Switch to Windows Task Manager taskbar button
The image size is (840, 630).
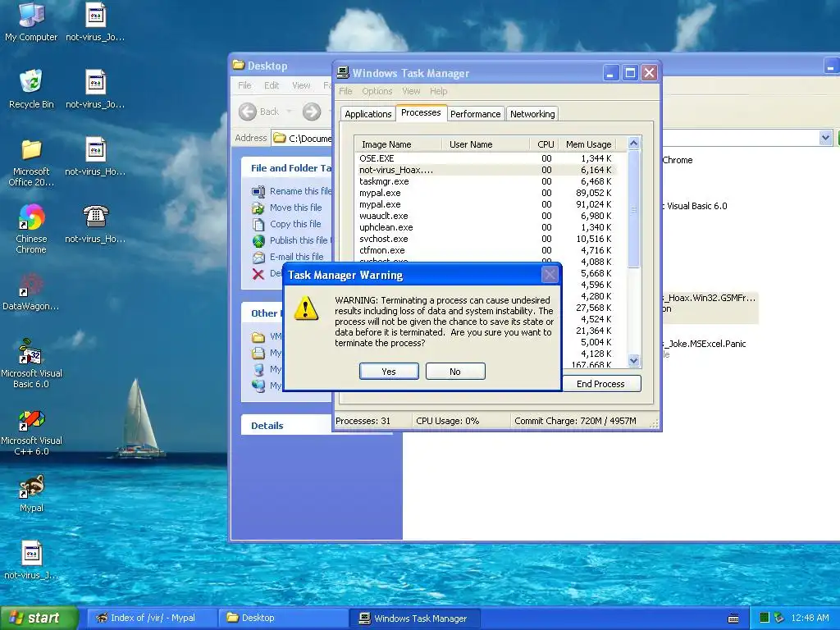click(414, 618)
